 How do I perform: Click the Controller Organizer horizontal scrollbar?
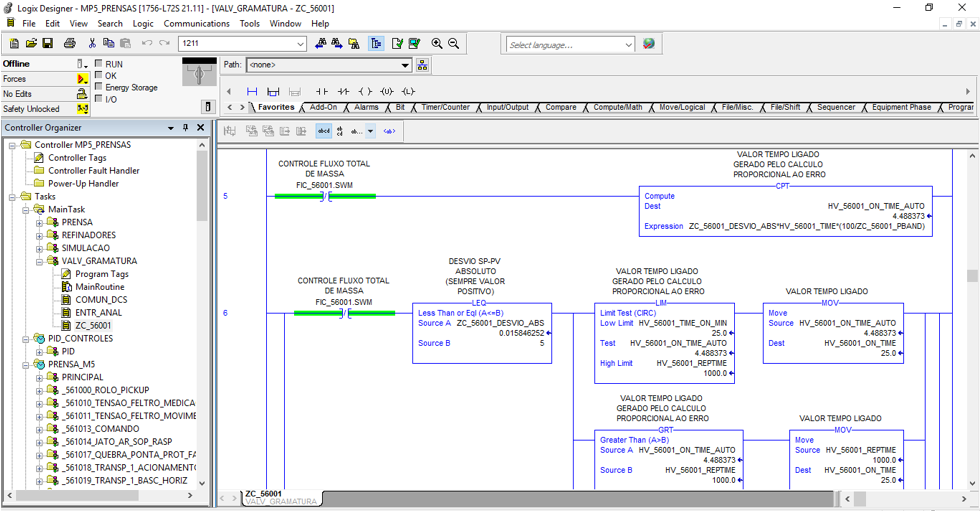(x=100, y=495)
